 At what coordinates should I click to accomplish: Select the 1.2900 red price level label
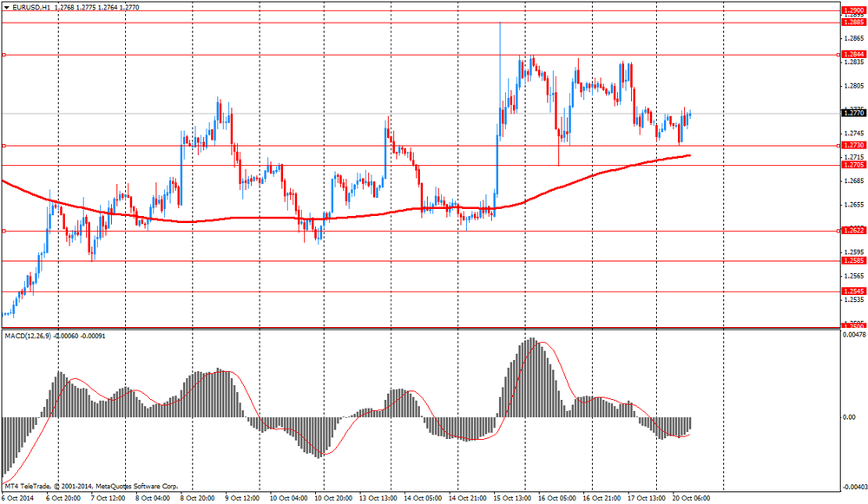click(x=853, y=10)
